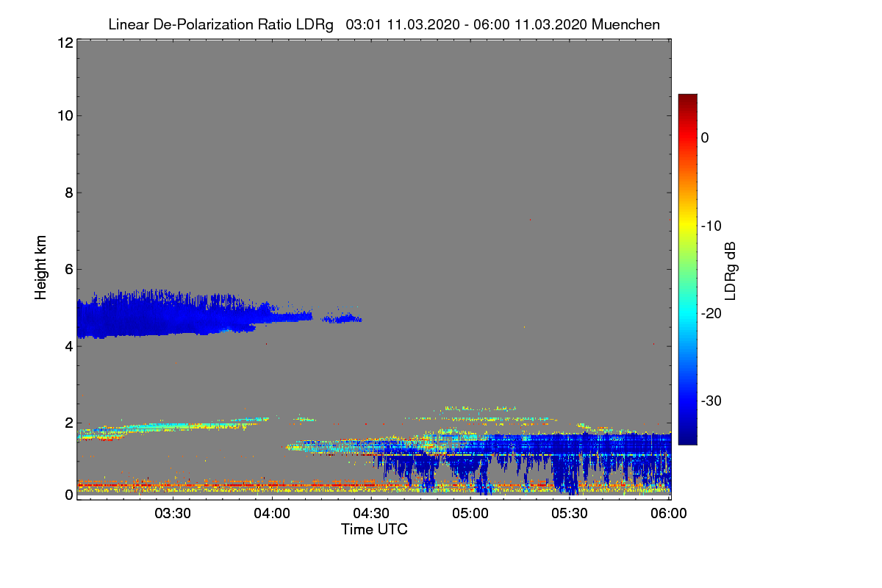882x588 pixels.
Task: Click the station name 'Muenchen' in title
Action: point(625,24)
